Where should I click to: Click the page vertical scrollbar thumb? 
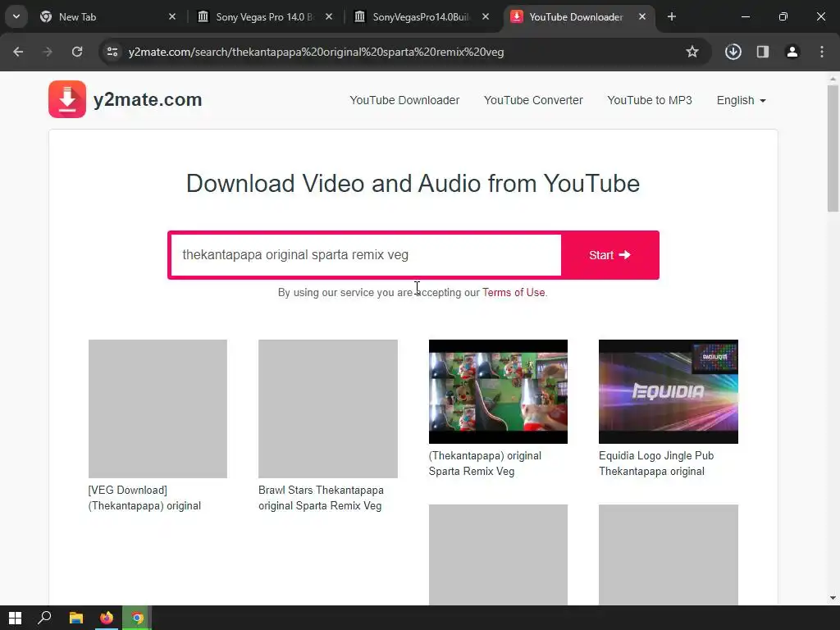(x=833, y=148)
